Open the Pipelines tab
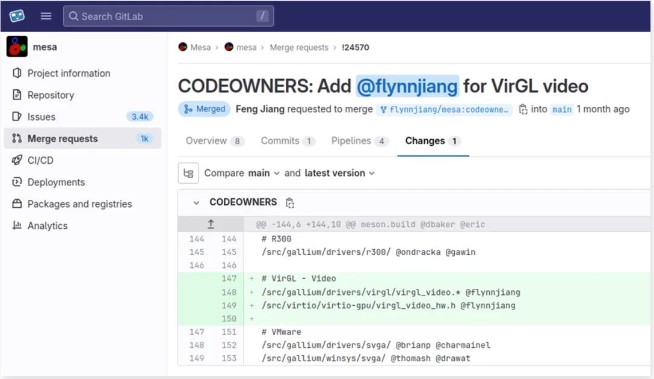Image resolution: width=654 pixels, height=379 pixels. point(359,141)
